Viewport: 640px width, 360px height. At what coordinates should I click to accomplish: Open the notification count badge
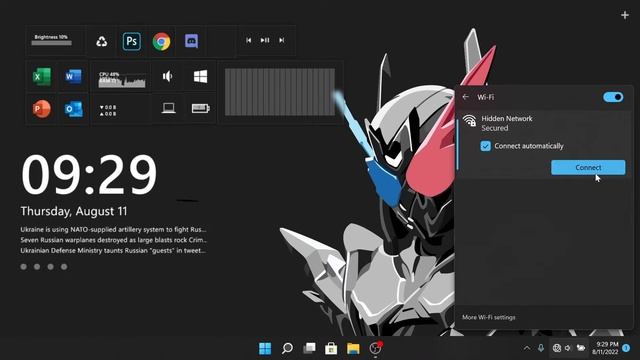626,348
